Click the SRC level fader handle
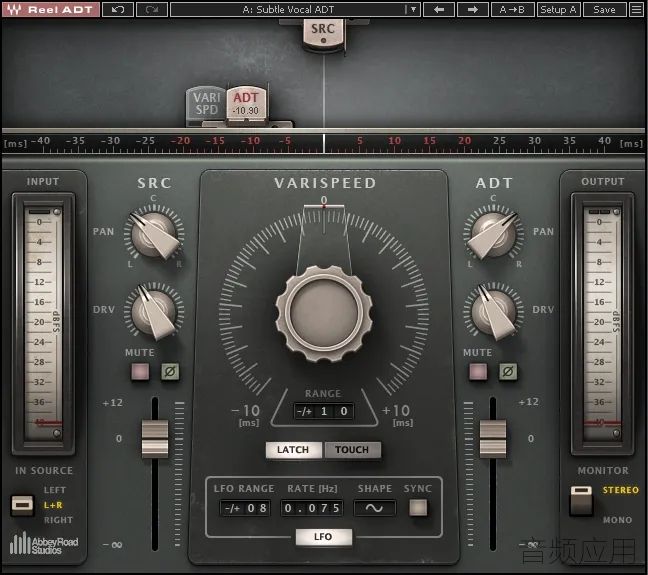The height and width of the screenshot is (575, 648). pyautogui.click(x=155, y=439)
